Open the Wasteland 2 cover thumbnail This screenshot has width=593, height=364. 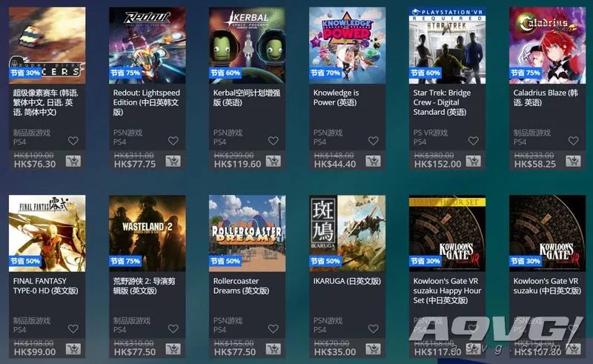(x=147, y=234)
